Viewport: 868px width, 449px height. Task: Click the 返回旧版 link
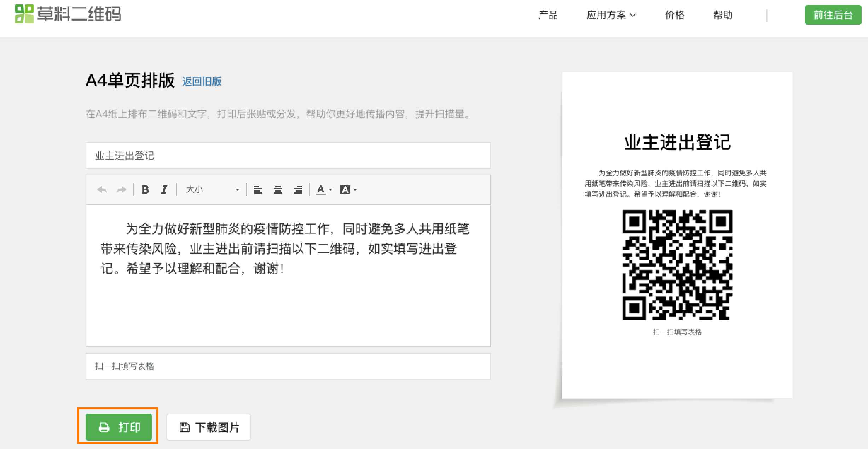(x=202, y=82)
